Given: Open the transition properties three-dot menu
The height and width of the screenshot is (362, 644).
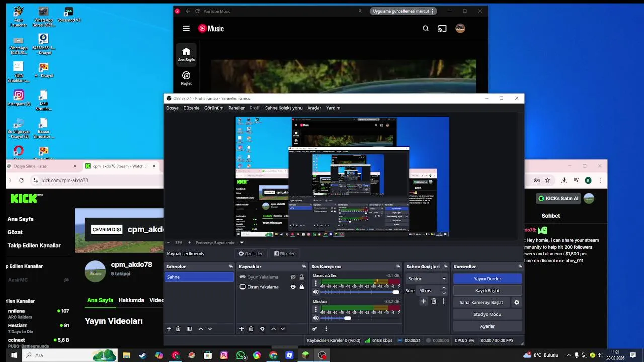Looking at the screenshot, I should tap(443, 301).
